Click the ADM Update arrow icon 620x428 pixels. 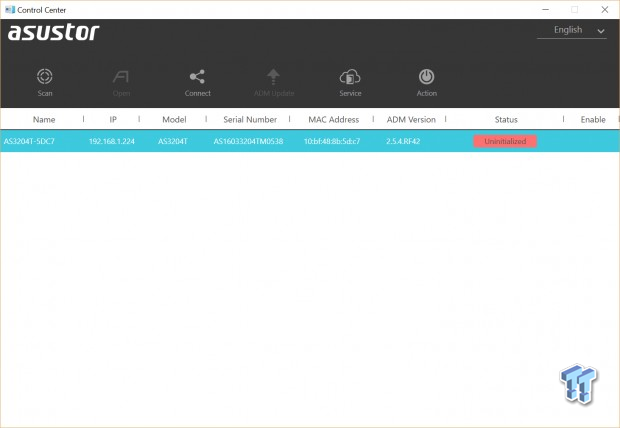273,77
